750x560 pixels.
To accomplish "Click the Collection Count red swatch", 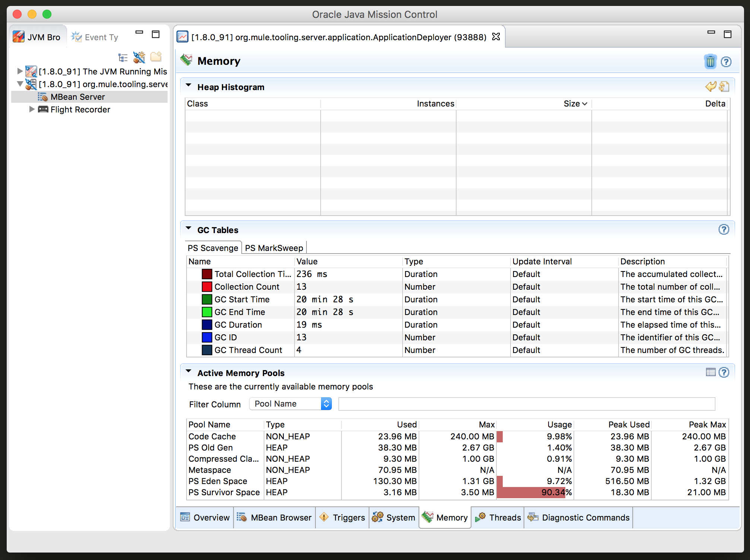I will pyautogui.click(x=207, y=287).
